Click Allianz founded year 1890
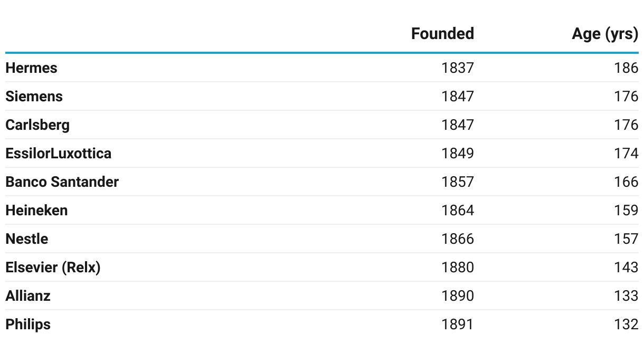Screen dimensions: 644x343 (x=457, y=296)
